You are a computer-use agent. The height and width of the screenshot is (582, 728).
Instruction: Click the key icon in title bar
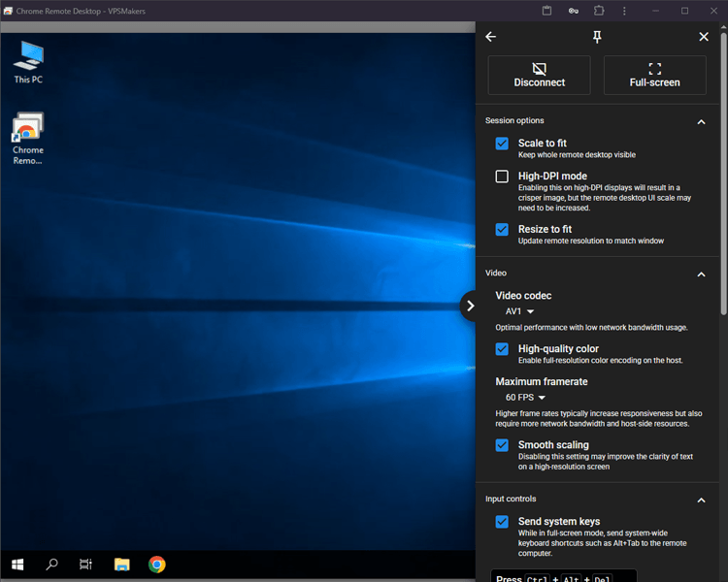click(574, 11)
